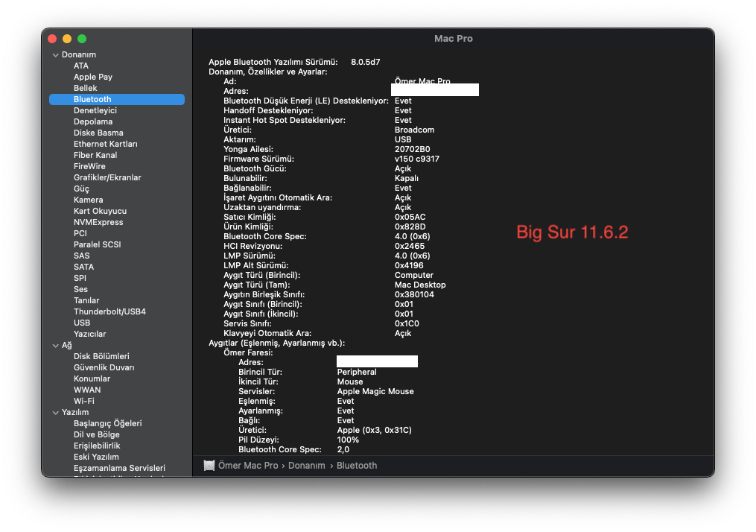Select SATA in the sidebar

tap(83, 267)
